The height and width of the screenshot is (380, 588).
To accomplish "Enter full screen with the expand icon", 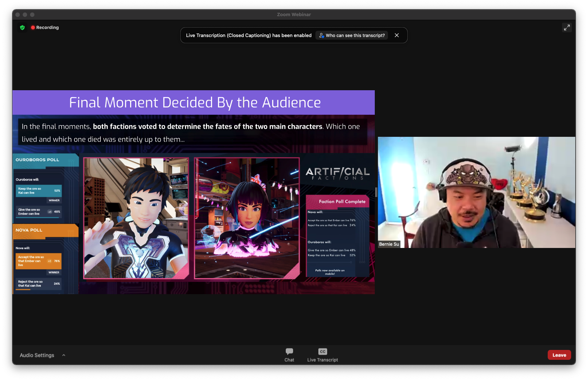I will 567,28.
